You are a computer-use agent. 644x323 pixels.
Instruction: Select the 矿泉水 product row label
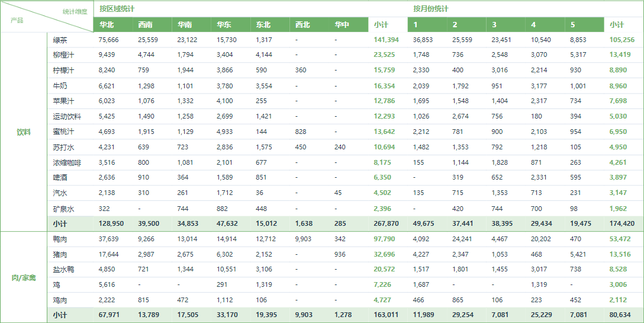[64, 209]
